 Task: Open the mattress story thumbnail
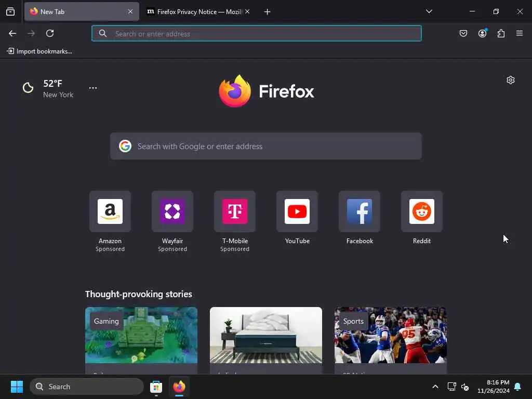click(x=265, y=335)
